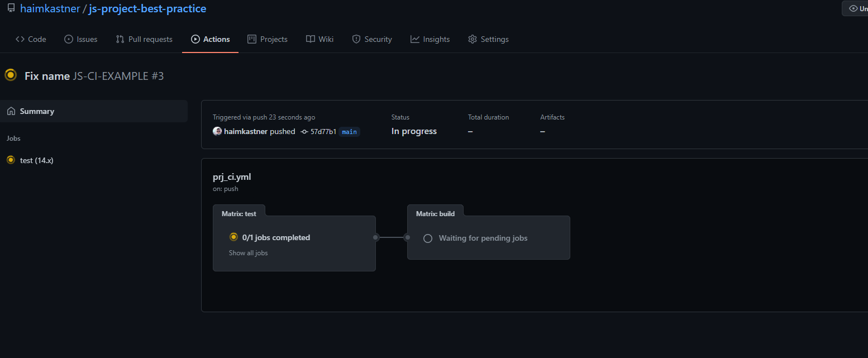Click the haimkastner owner link
868x358 pixels.
[x=50, y=9]
